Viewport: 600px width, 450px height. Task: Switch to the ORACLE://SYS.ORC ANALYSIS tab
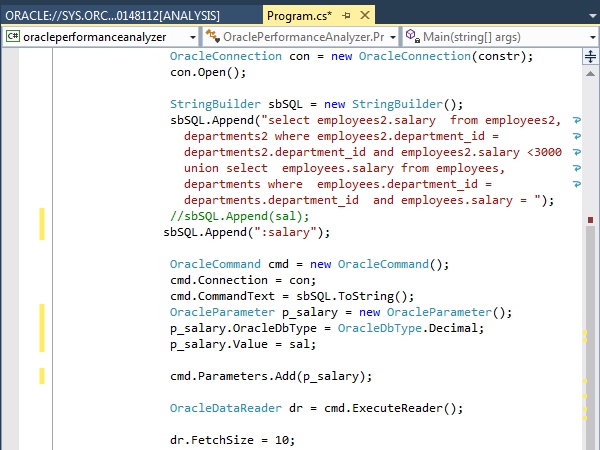point(112,16)
